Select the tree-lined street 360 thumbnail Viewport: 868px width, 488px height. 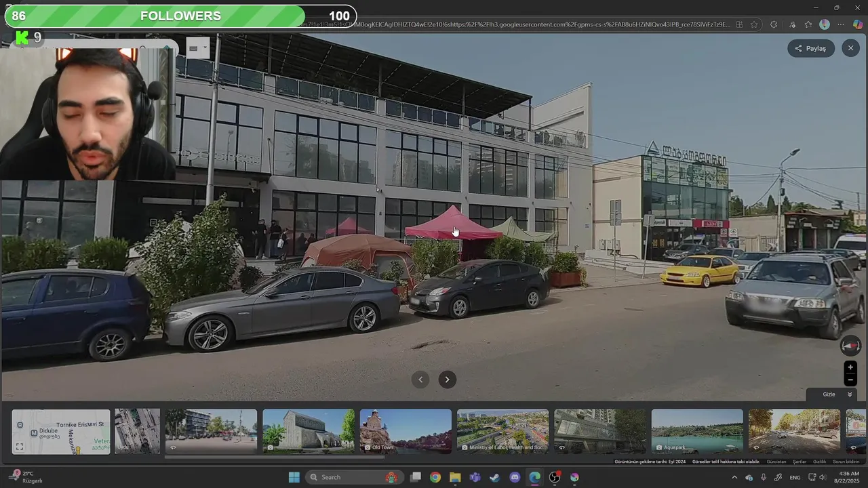click(794, 431)
